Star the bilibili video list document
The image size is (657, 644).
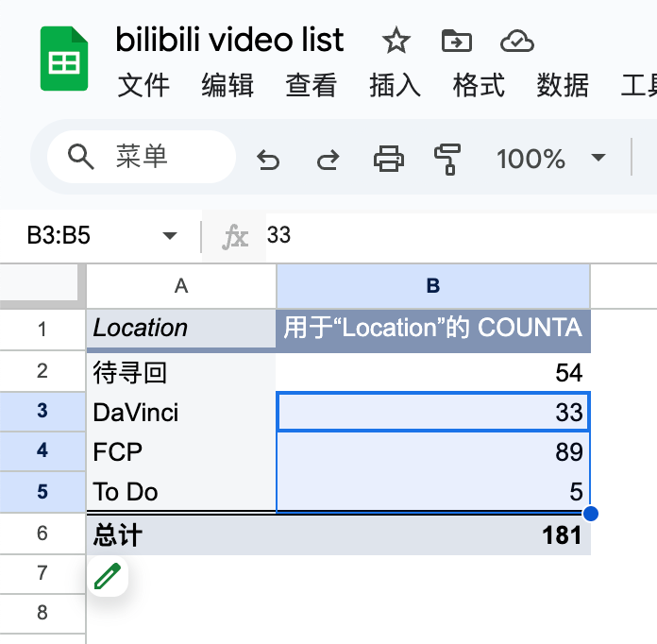396,41
